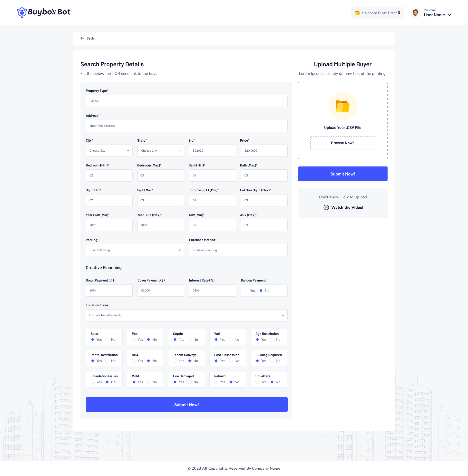Open the Purchase Method Creative Financing dropdown
The width and height of the screenshot is (468, 476).
pos(238,250)
